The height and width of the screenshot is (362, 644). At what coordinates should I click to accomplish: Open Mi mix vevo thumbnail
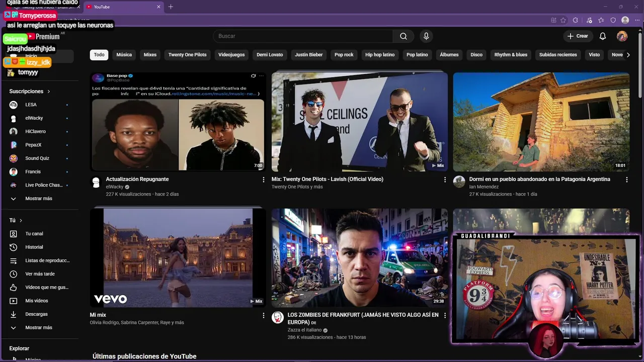[x=178, y=257]
